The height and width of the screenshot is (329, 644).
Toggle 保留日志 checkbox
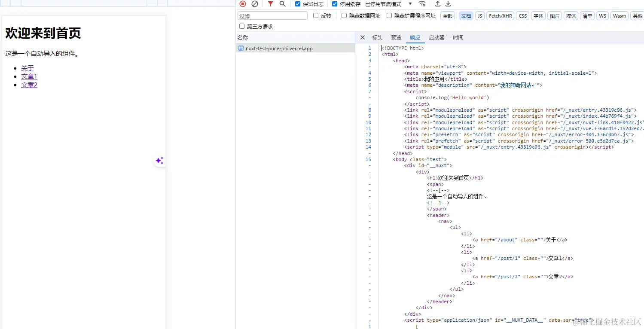tap(298, 4)
